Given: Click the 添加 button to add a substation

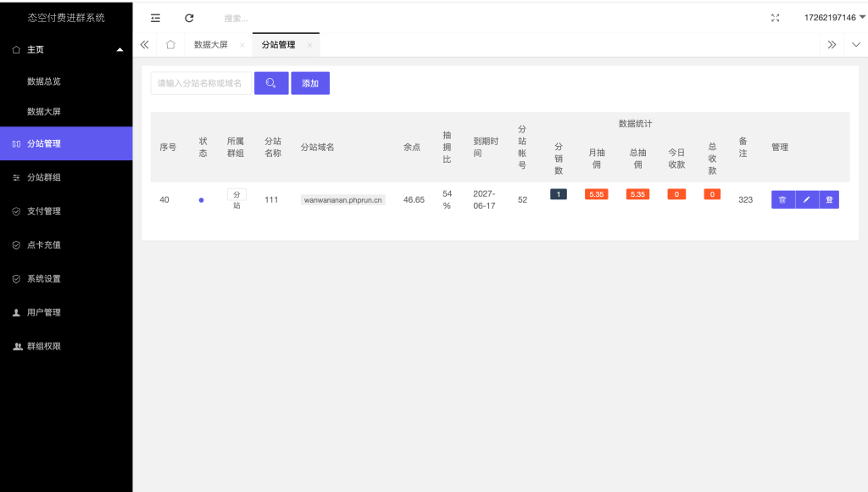Looking at the screenshot, I should click(310, 83).
